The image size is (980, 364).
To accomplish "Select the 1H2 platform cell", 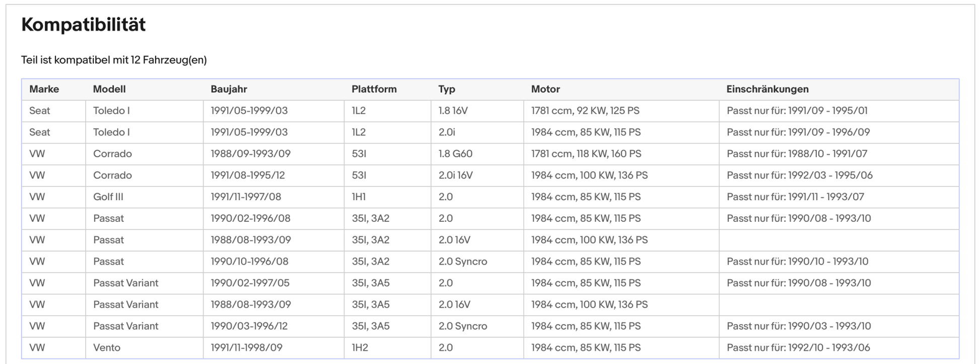I will pos(360,348).
